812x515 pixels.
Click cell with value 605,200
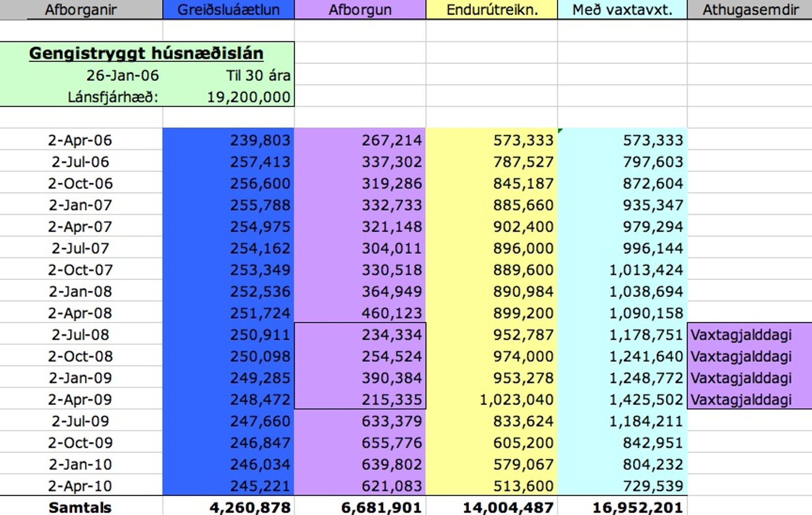(492, 442)
